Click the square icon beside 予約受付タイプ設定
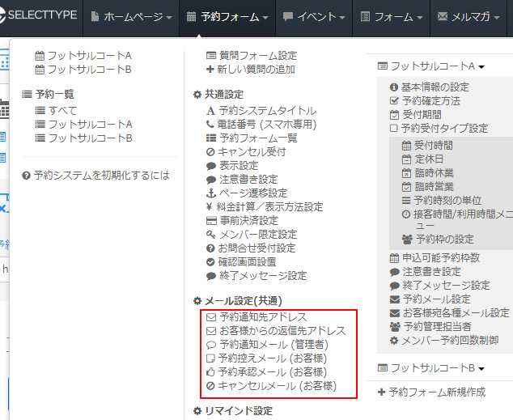This screenshot has width=513, height=420. [394, 129]
